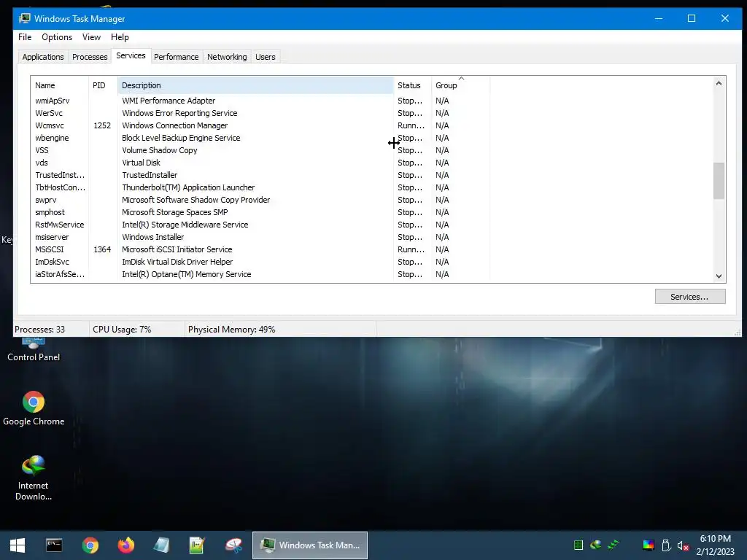Select the wbengine service row
This screenshot has width=747, height=560.
pyautogui.click(x=260, y=138)
